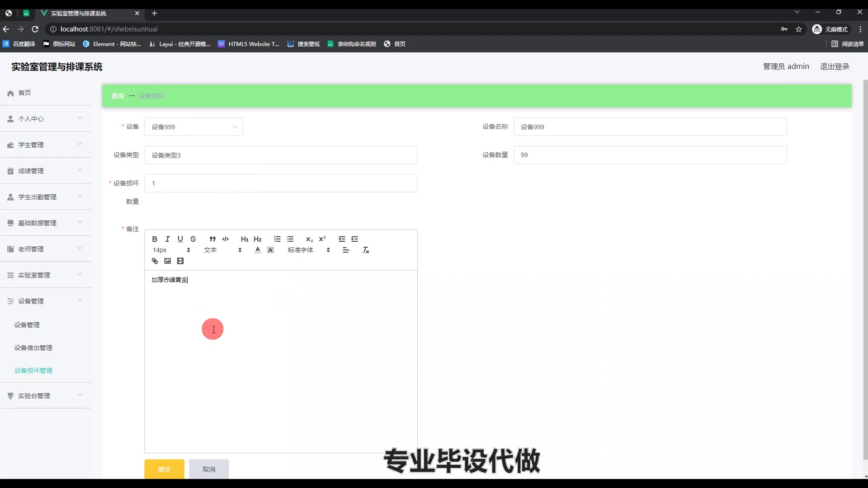Increase indent in editor
The width and height of the screenshot is (868, 488).
tap(355, 239)
